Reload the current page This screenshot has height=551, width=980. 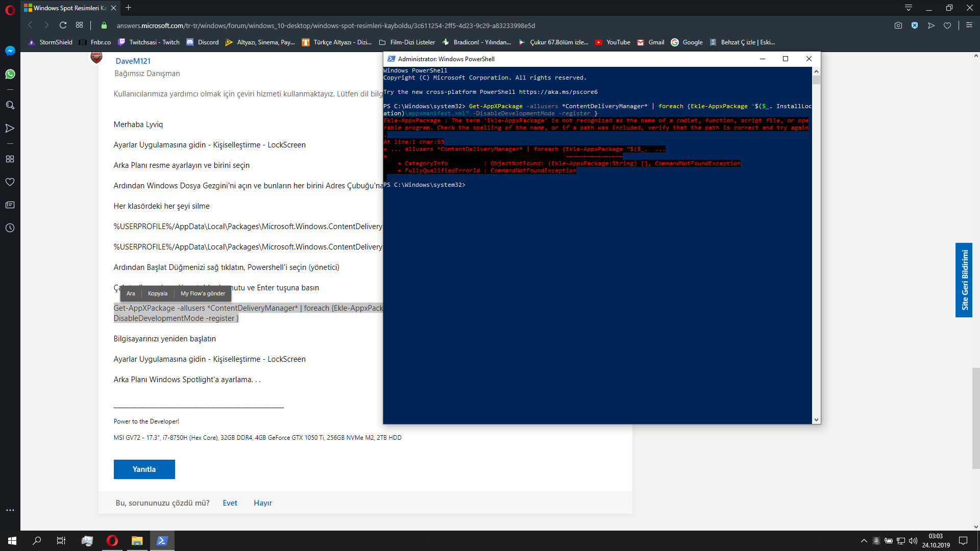pos(63,26)
